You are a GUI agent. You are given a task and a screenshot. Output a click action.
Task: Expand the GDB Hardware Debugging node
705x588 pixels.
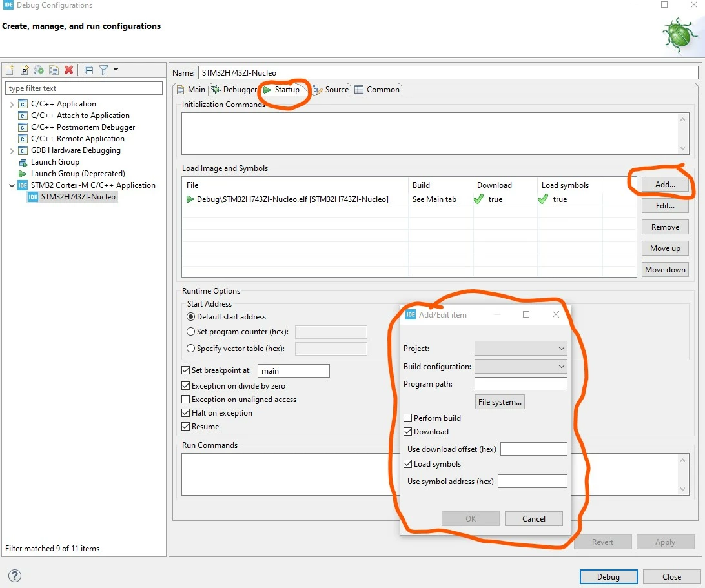point(12,151)
